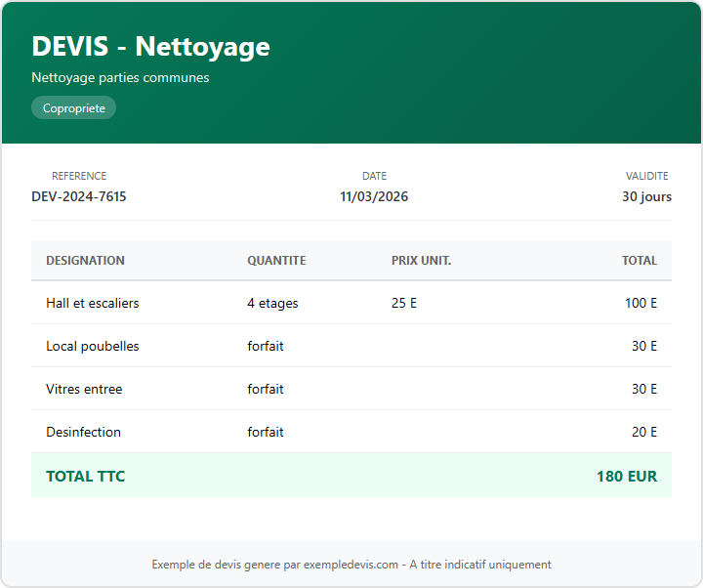Select the Local poubelles row label
This screenshot has height=588, width=703.
(93, 346)
